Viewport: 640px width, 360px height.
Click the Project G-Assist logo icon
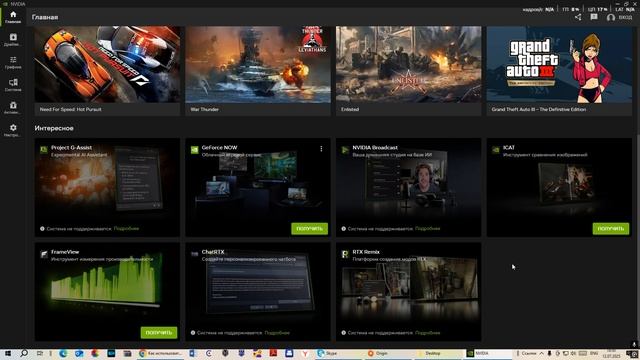[x=44, y=150]
